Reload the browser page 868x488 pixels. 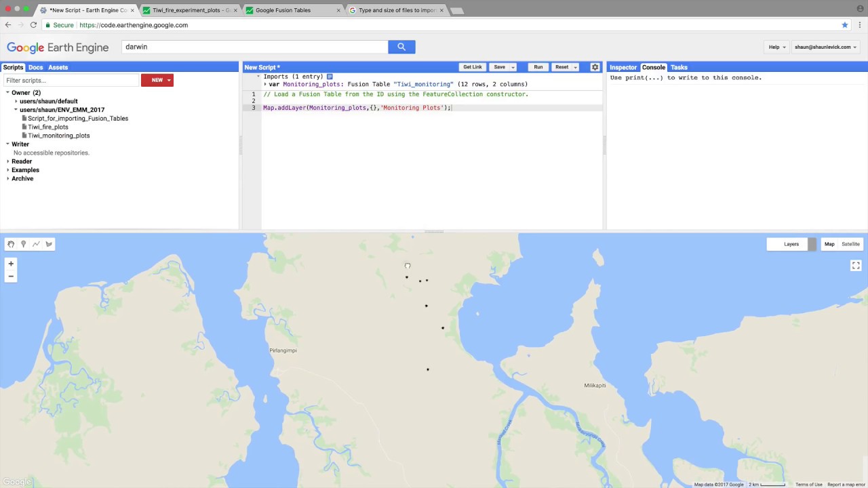point(33,25)
